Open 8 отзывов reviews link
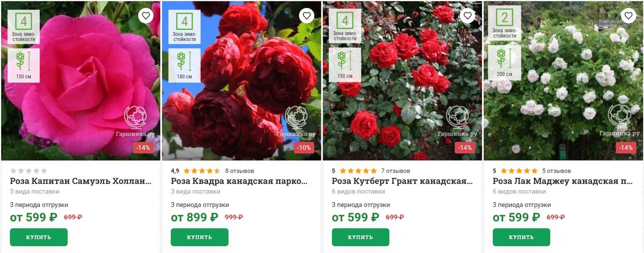This screenshot has width=644, height=253. coord(238,171)
